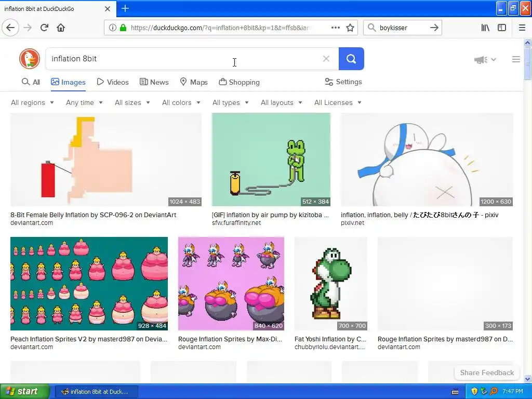Expand the All Licenses filter
Screen dimensions: 532x399
click(x=338, y=102)
